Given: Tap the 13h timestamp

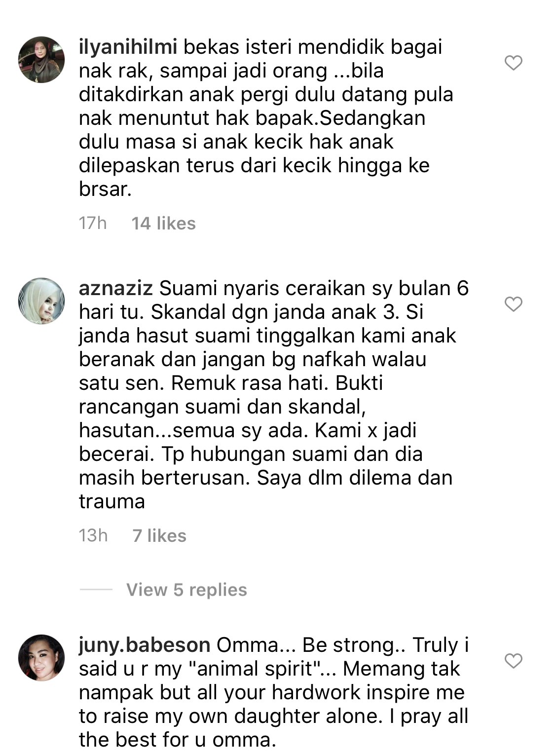Looking at the screenshot, I should click(x=93, y=536).
